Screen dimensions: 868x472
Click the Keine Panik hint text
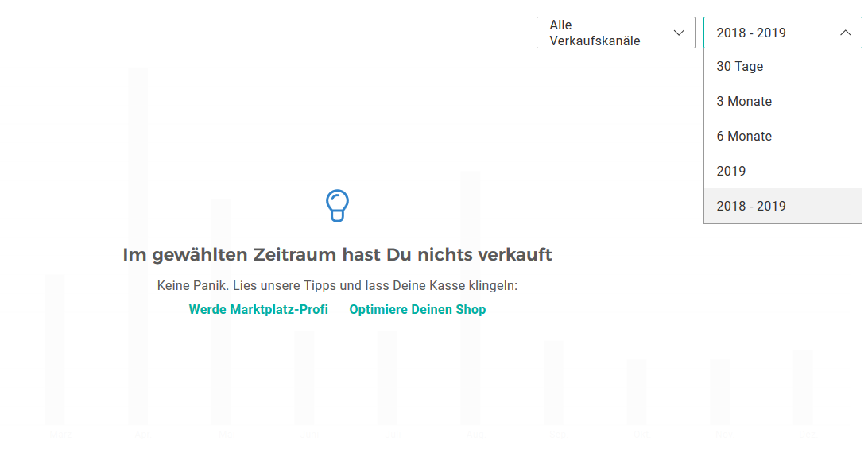coord(337,285)
